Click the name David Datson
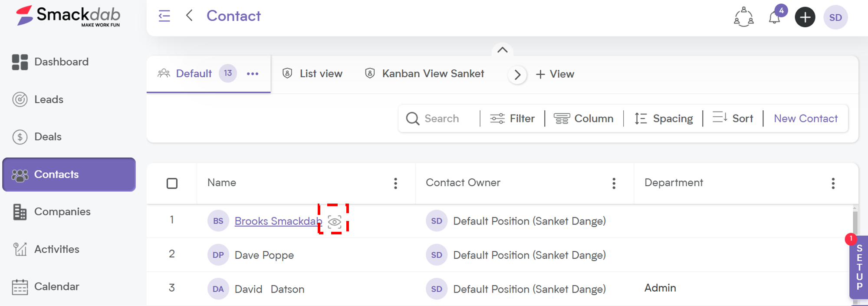Image resolution: width=868 pixels, height=306 pixels. 270,289
